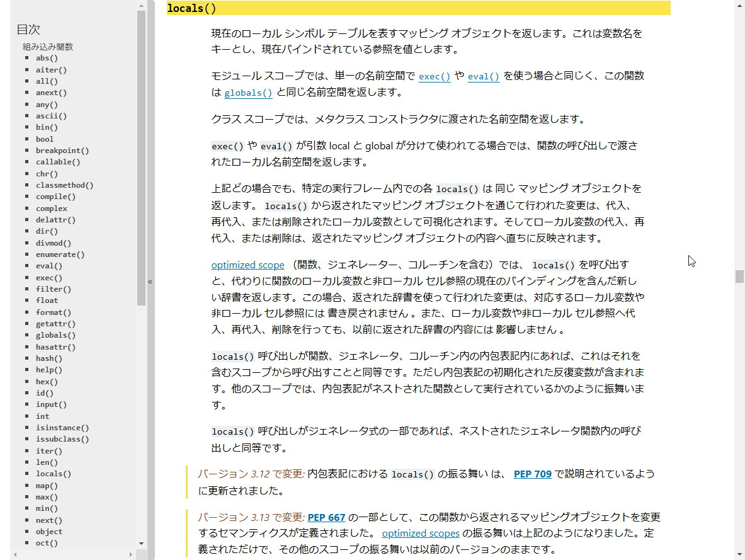
Task: Collapse the sidebar with the « button
Action: (150, 282)
